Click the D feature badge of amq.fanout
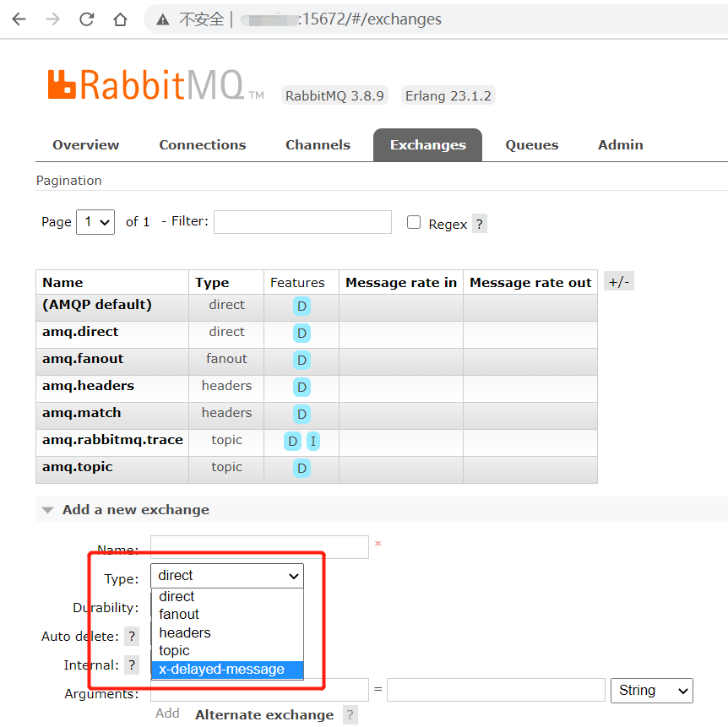This screenshot has height=727, width=728. [x=302, y=360]
